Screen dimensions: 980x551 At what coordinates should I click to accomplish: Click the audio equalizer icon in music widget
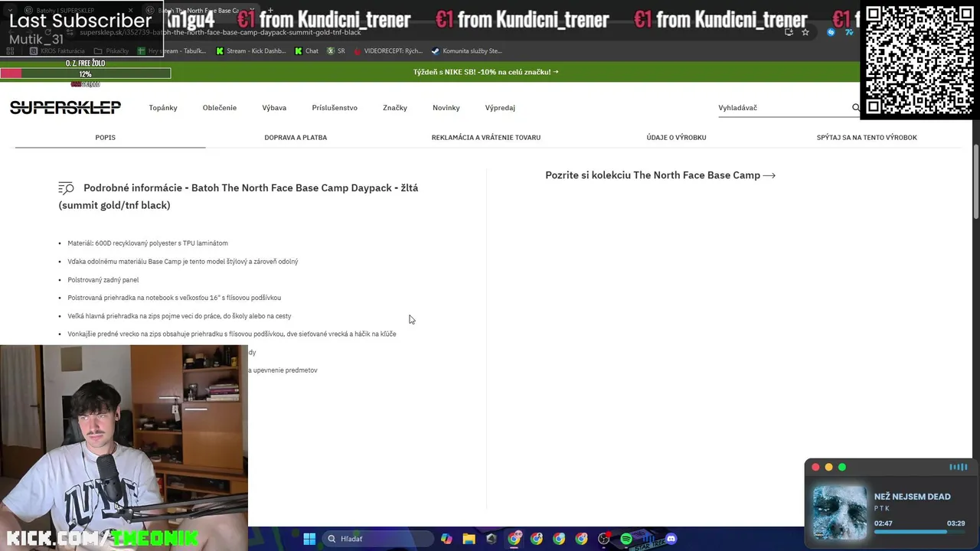click(x=958, y=467)
